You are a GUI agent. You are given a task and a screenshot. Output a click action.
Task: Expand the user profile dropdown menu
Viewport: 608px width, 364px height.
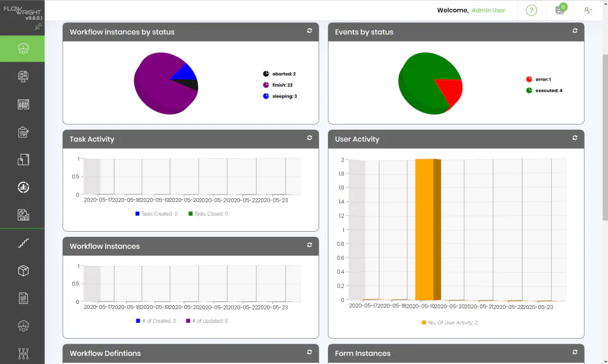click(588, 10)
